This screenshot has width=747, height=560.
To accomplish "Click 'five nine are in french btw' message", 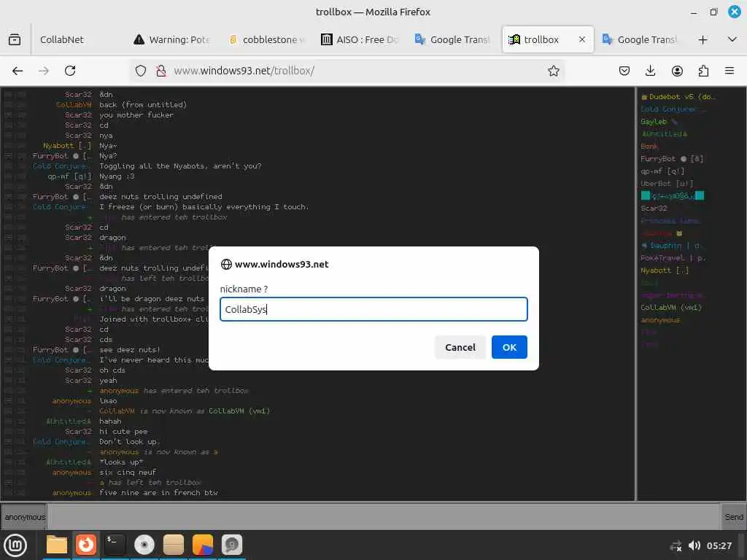I will tap(158, 492).
